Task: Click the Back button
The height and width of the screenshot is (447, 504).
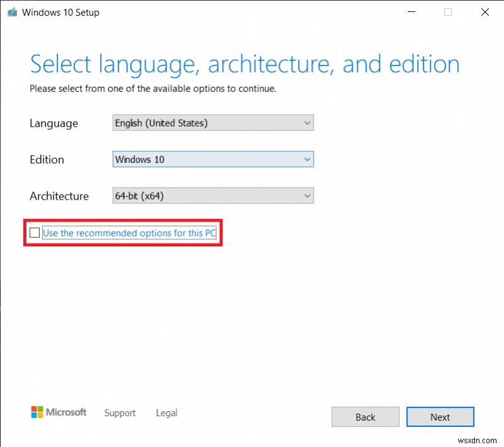Action: point(365,417)
